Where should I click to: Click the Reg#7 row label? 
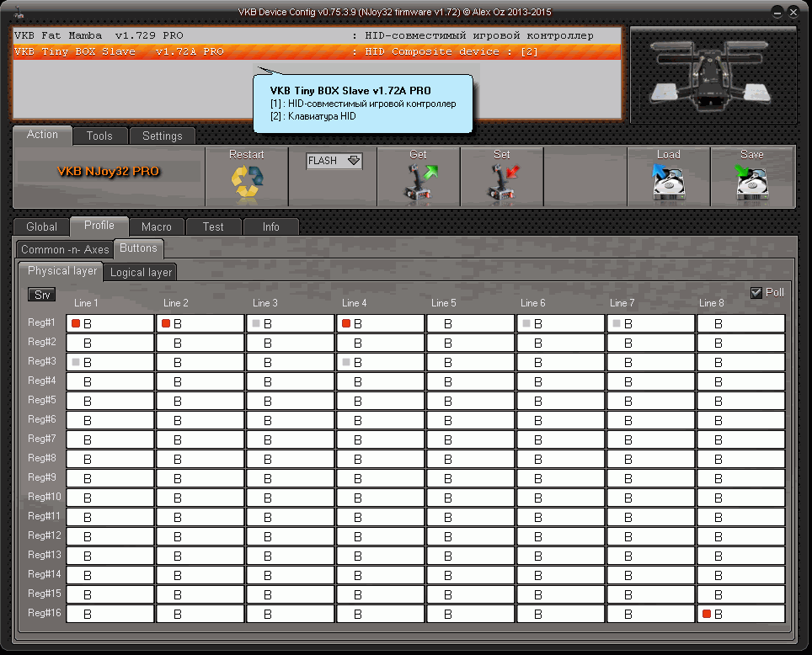click(x=42, y=439)
